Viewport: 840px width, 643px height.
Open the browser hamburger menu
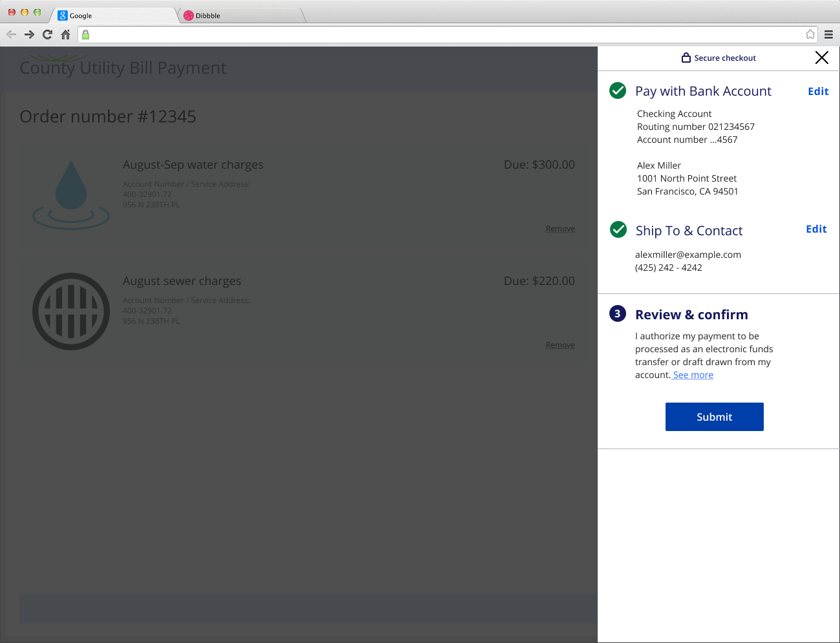(828, 34)
